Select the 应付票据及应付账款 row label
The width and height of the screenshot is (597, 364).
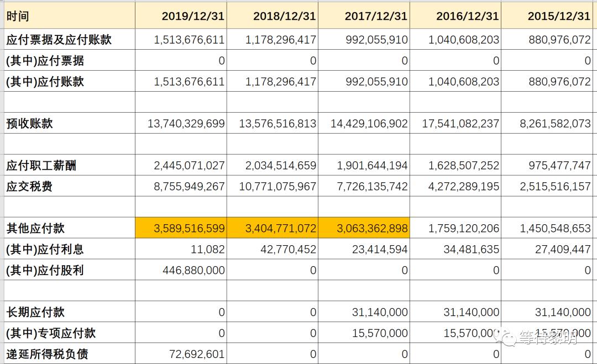coord(59,39)
